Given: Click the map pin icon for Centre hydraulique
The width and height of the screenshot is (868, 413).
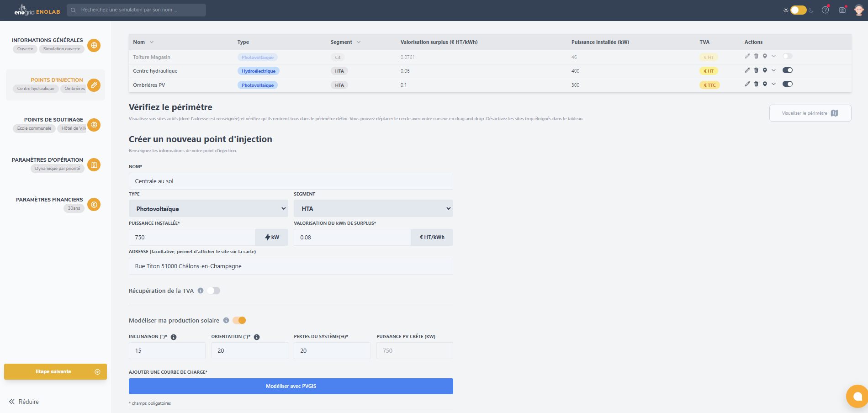Looking at the screenshot, I should (765, 70).
